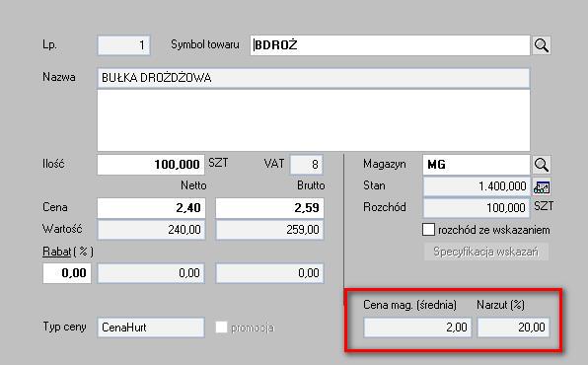Click the large description text area

pos(314,120)
